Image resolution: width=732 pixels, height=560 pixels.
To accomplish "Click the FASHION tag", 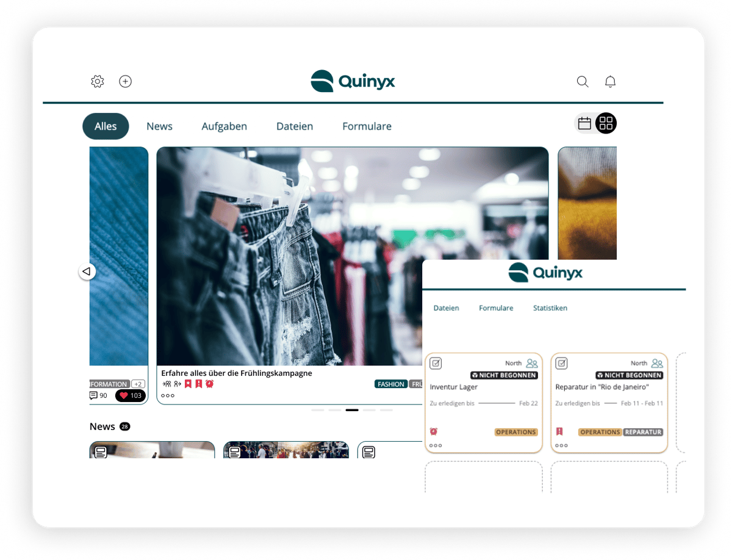I will pos(390,384).
